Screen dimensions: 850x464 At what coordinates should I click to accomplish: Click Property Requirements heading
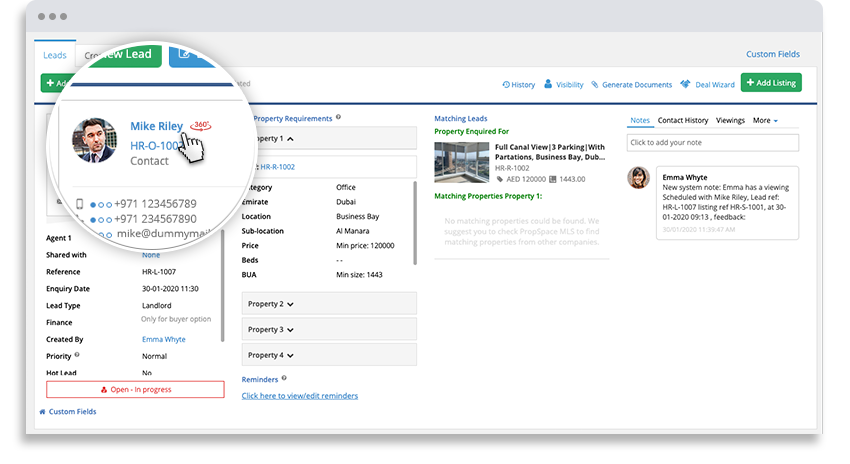(293, 119)
